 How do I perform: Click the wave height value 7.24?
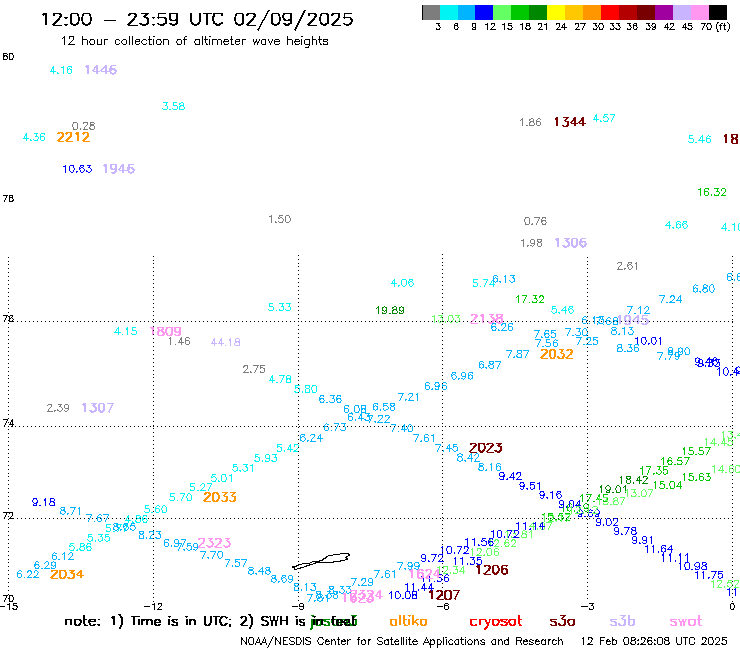pyautogui.click(x=670, y=299)
